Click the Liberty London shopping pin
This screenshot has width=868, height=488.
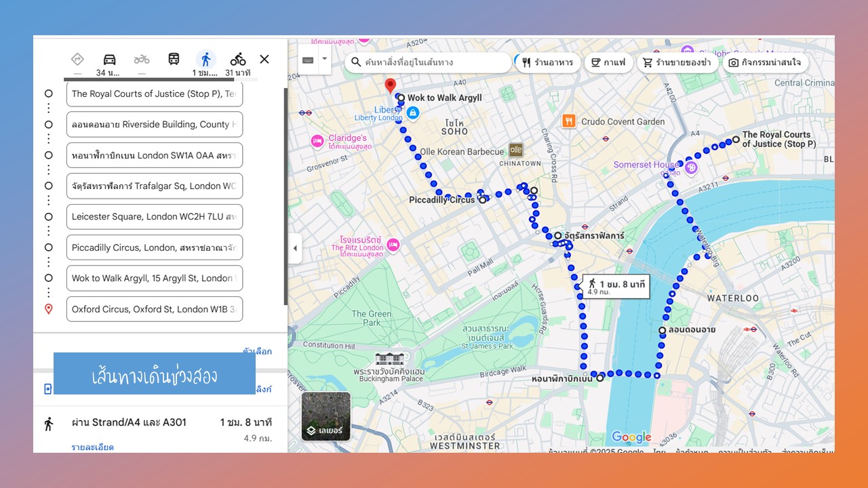tap(413, 113)
